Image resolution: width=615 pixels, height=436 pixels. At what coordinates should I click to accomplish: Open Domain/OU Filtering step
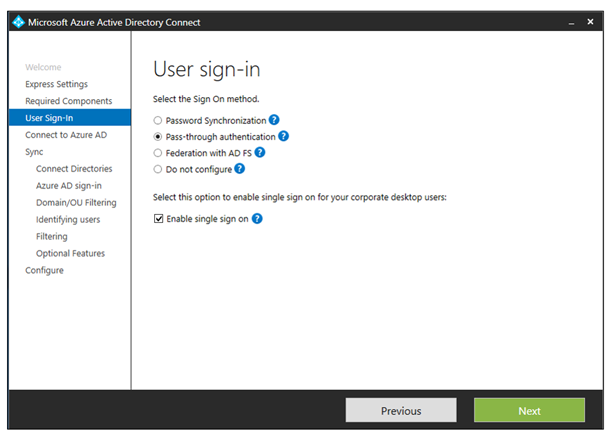click(76, 202)
